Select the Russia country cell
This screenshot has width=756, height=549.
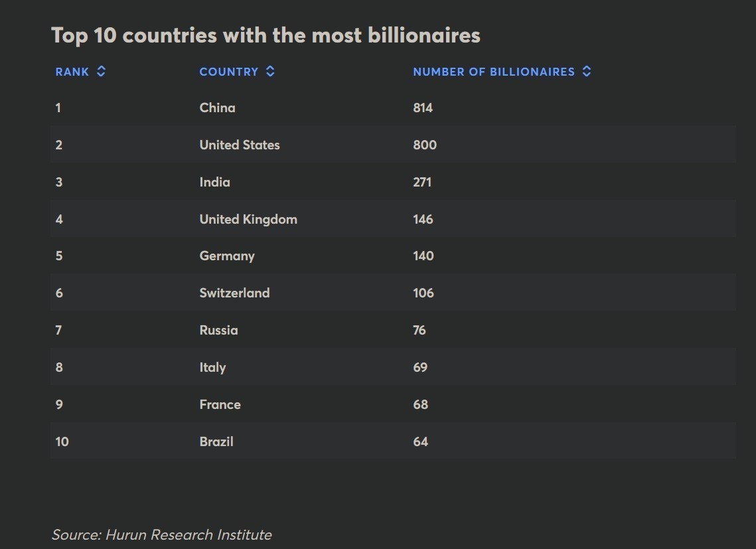(x=218, y=330)
